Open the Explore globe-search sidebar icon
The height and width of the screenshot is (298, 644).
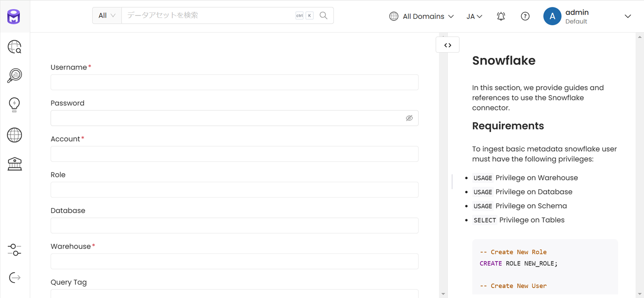pyautogui.click(x=15, y=47)
